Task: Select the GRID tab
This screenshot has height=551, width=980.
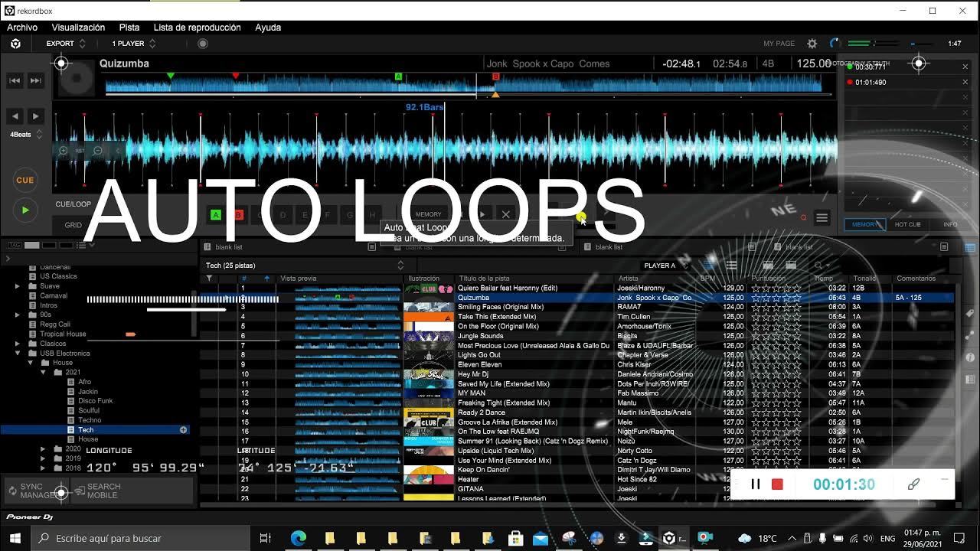Action: click(x=73, y=225)
